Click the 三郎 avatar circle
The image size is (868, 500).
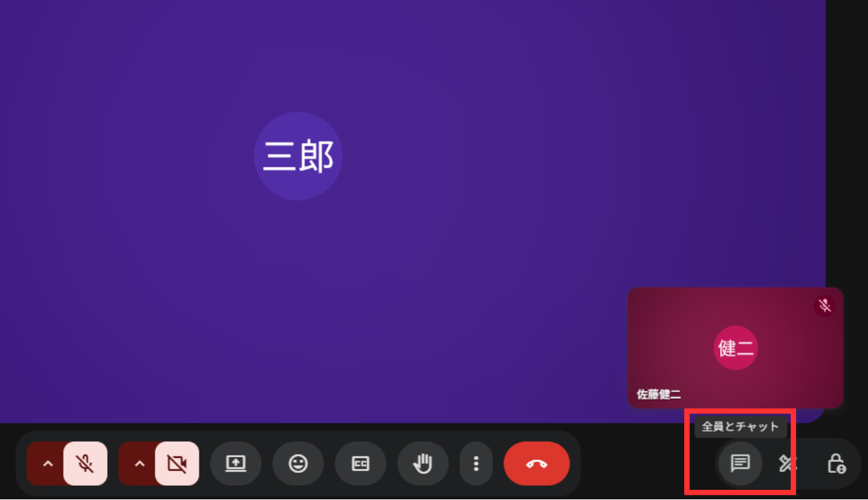click(298, 156)
